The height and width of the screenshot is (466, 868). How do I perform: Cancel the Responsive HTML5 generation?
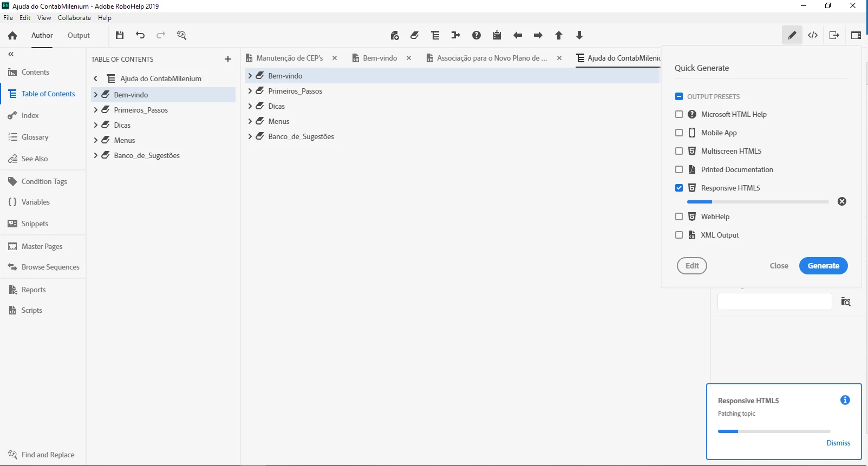coord(842,201)
